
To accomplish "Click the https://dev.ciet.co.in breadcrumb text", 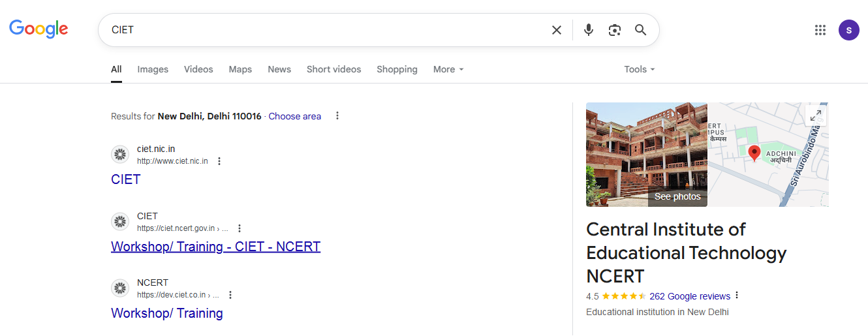I will (178, 295).
